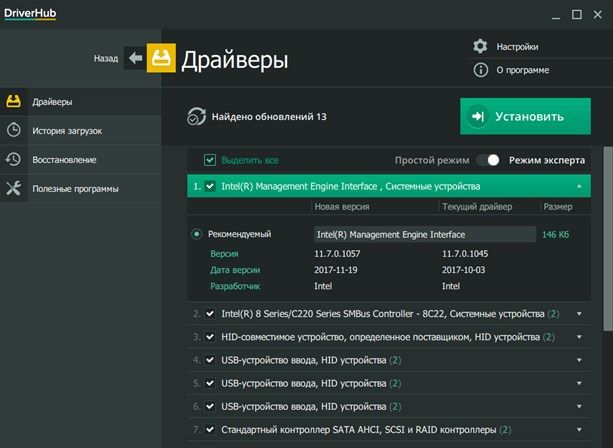The image size is (613, 448).
Task: Click the new version date 2017-11-19
Action: point(336,270)
